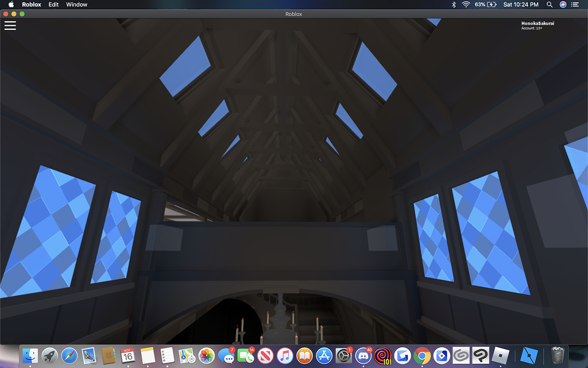Open the Edit menu
588x368 pixels.
coord(53,5)
